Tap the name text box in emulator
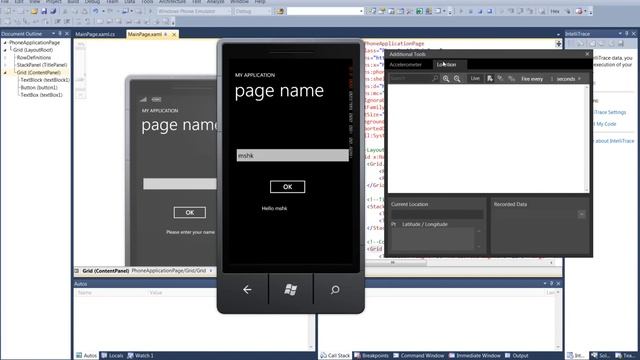 pos(293,156)
